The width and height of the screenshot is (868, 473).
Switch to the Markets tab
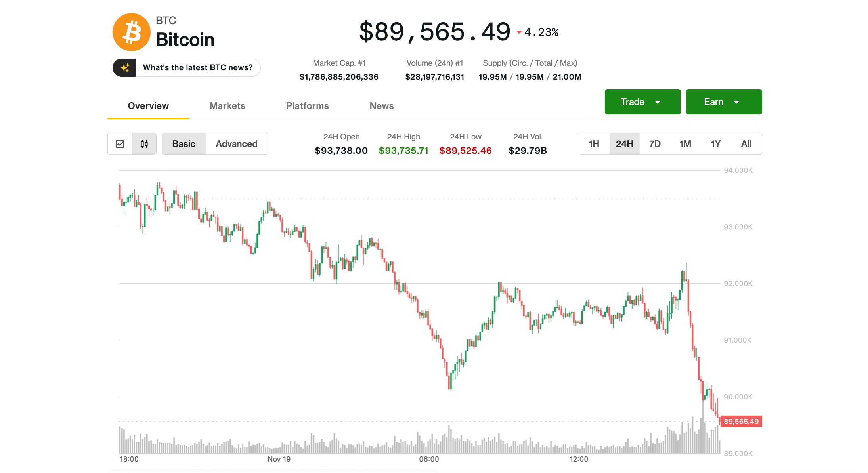point(227,106)
